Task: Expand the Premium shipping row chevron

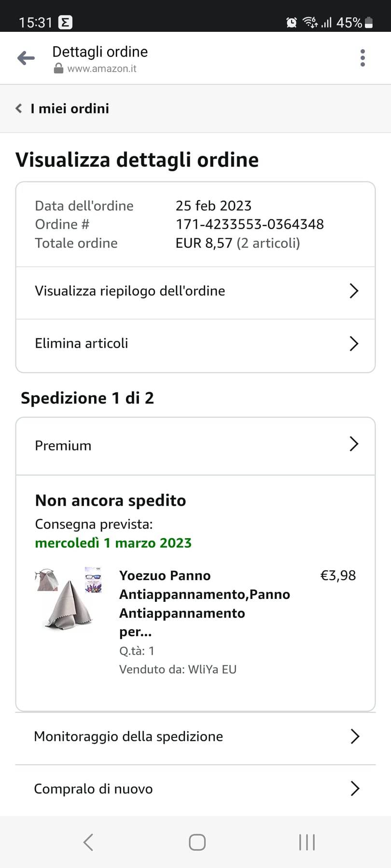Action: [354, 444]
